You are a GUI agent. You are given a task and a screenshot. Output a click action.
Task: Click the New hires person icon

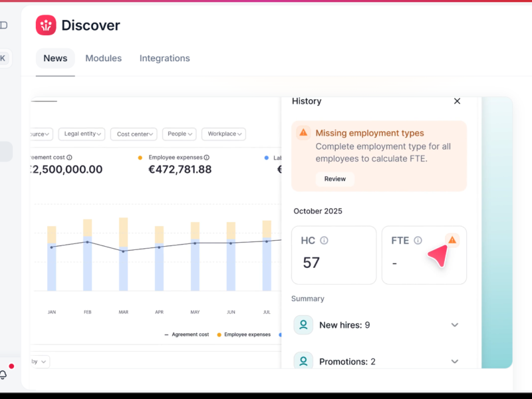click(x=303, y=325)
